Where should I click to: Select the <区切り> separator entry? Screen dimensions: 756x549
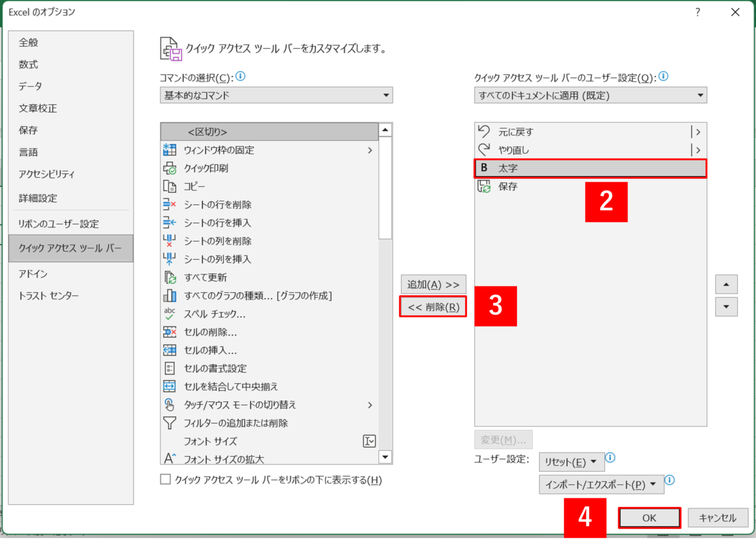pos(269,132)
